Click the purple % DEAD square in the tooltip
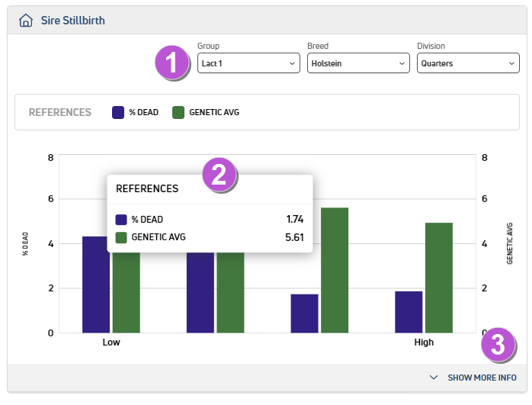The width and height of the screenshot is (532, 405). click(x=121, y=220)
